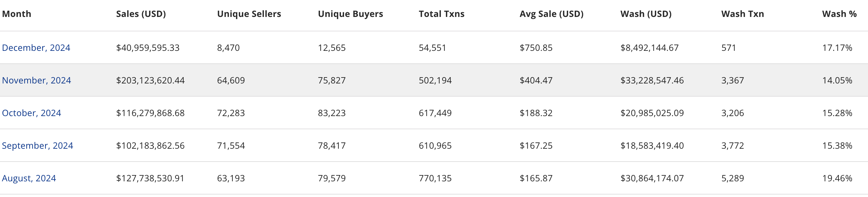The width and height of the screenshot is (868, 197).
Task: Sort by the Unique Sellers column header
Action: tap(249, 14)
